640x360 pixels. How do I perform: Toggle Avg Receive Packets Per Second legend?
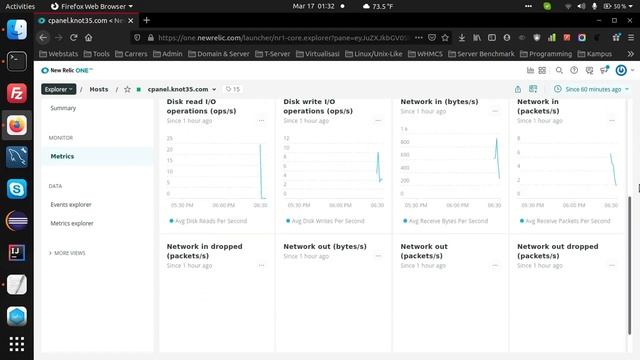tap(566, 221)
